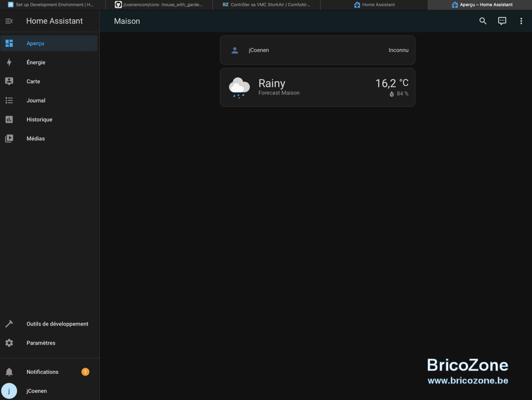Click the Historique chart icon

tap(9, 120)
